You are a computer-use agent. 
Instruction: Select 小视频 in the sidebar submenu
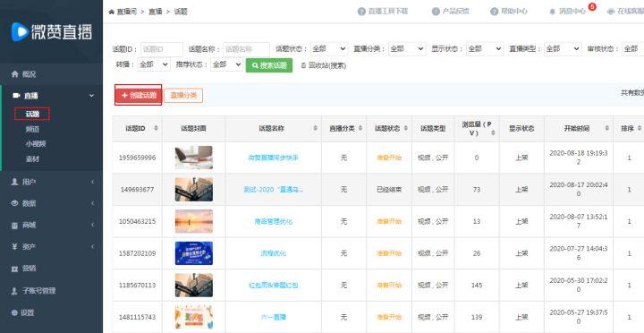pos(36,144)
